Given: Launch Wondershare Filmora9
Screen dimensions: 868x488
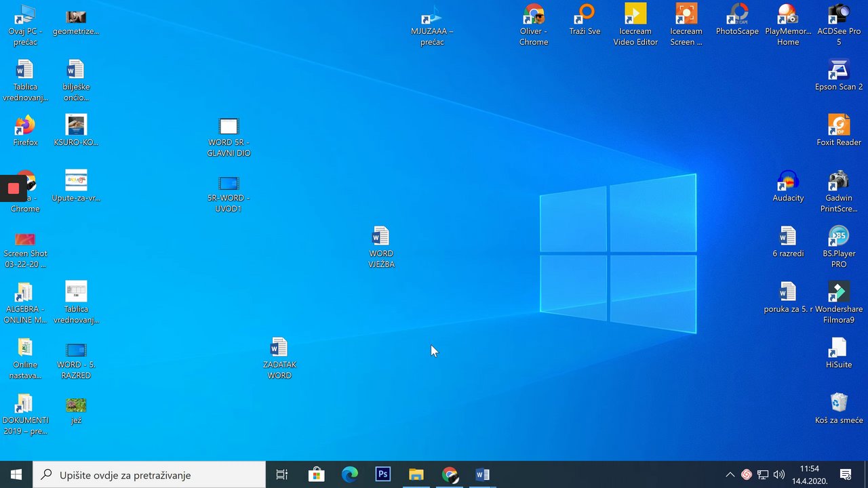Looking at the screenshot, I should [x=839, y=292].
